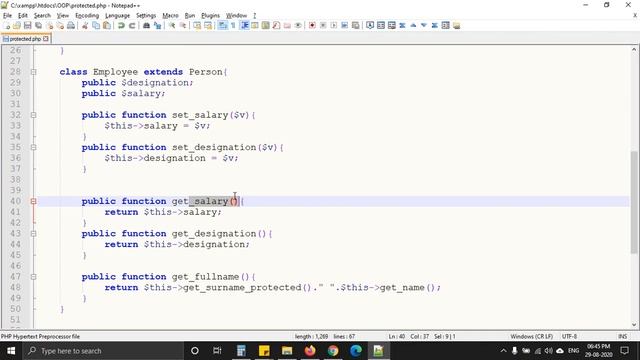The image size is (640, 360).
Task: Toggle Show All Characters paragraph icon
Action: click(233, 25)
